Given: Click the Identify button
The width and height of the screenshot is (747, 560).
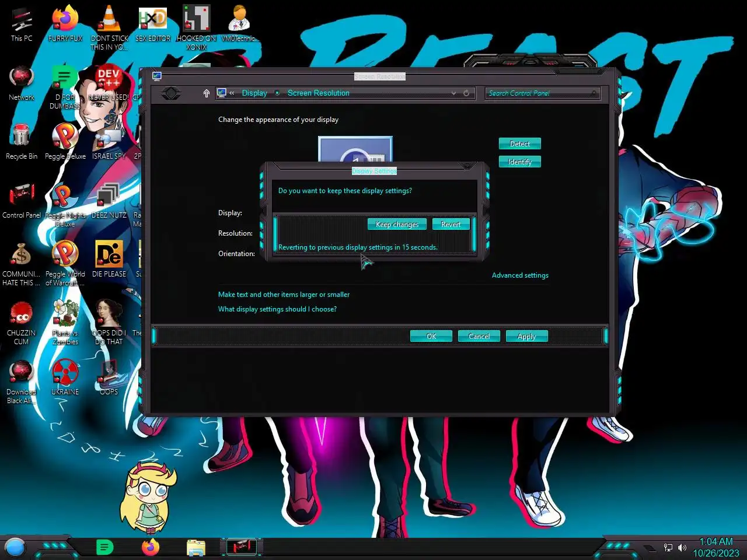Looking at the screenshot, I should click(519, 162).
